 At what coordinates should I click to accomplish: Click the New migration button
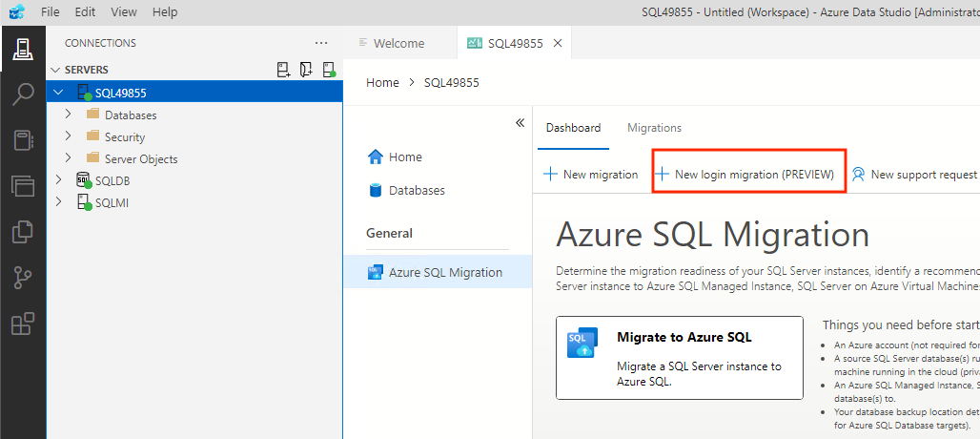[x=591, y=175]
